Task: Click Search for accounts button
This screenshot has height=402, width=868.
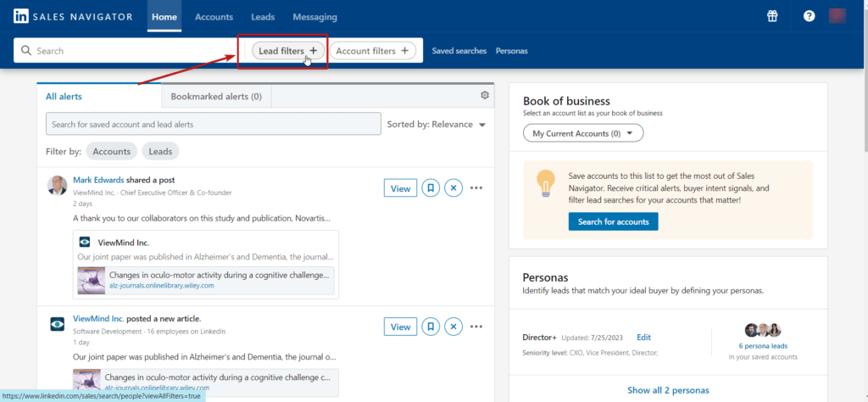Action: [x=614, y=221]
